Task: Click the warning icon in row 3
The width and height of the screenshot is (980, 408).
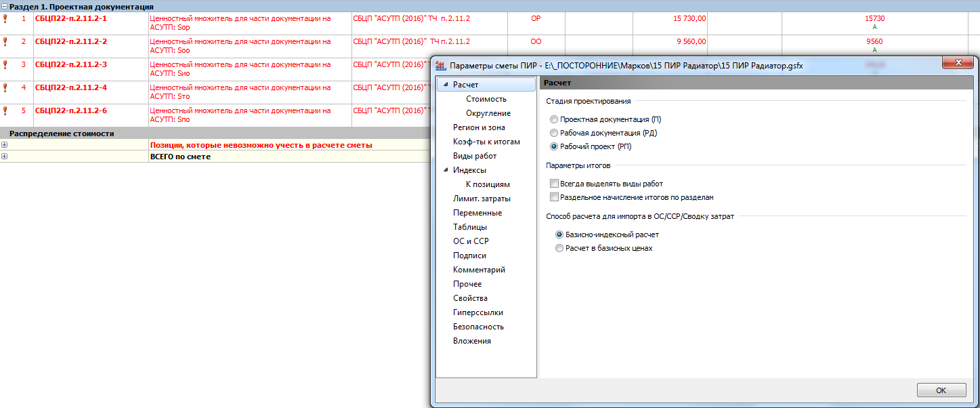Action: (5, 65)
